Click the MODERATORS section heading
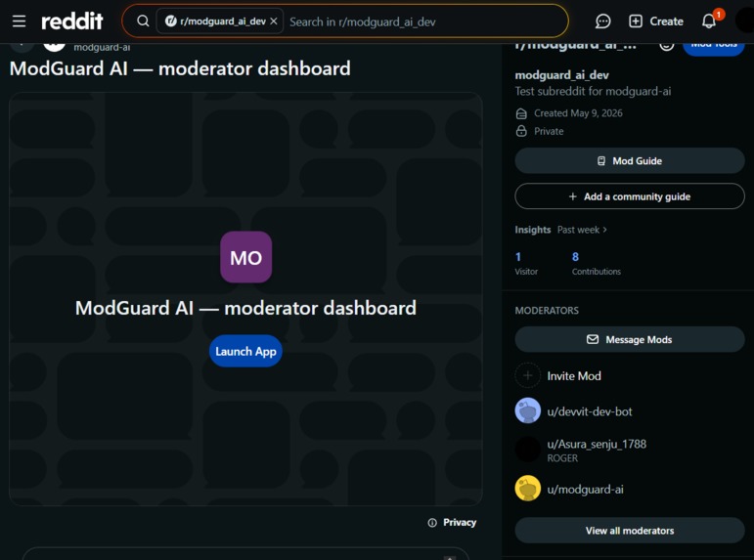Image resolution: width=754 pixels, height=560 pixels. (547, 311)
